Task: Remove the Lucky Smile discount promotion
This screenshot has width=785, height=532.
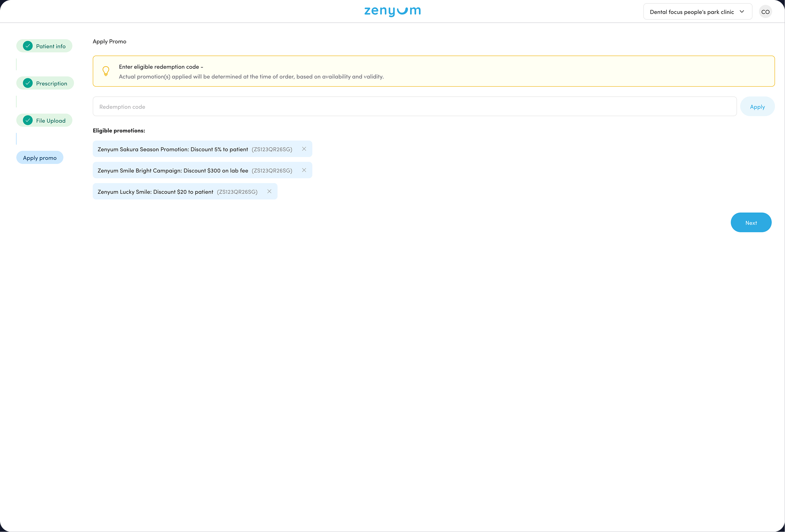Action: pyautogui.click(x=269, y=192)
